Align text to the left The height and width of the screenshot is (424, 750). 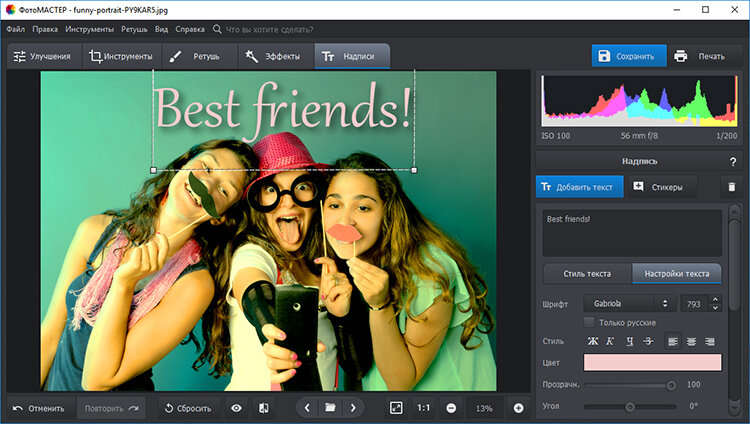pos(673,341)
